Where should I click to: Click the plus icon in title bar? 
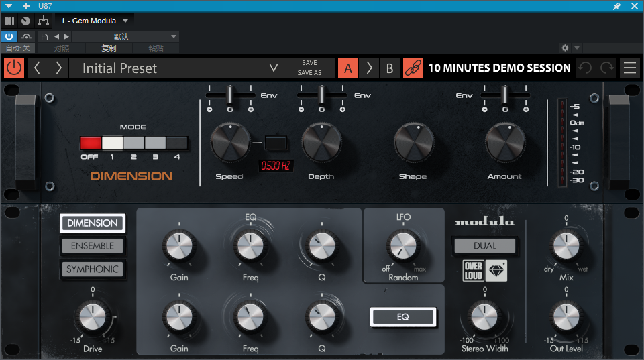pyautogui.click(x=26, y=6)
